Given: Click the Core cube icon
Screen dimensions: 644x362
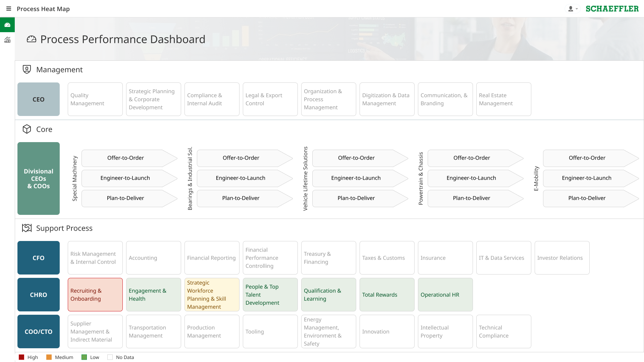Looking at the screenshot, I should click(27, 129).
